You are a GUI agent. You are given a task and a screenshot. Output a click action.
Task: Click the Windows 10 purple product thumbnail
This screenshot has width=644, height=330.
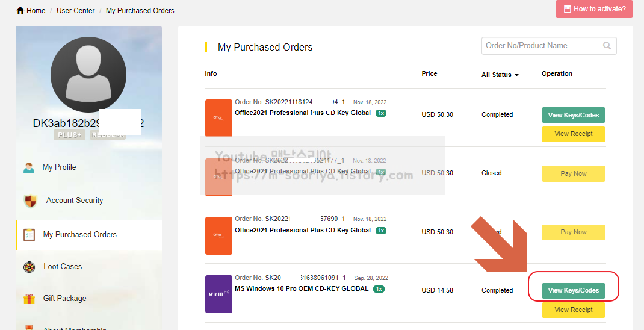[218, 294]
